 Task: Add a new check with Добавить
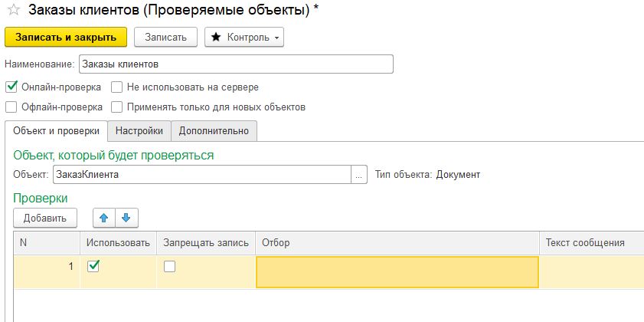point(45,218)
